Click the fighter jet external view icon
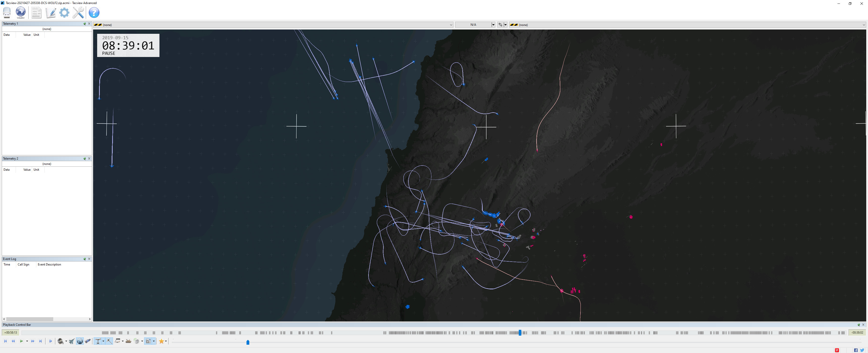 (x=71, y=341)
